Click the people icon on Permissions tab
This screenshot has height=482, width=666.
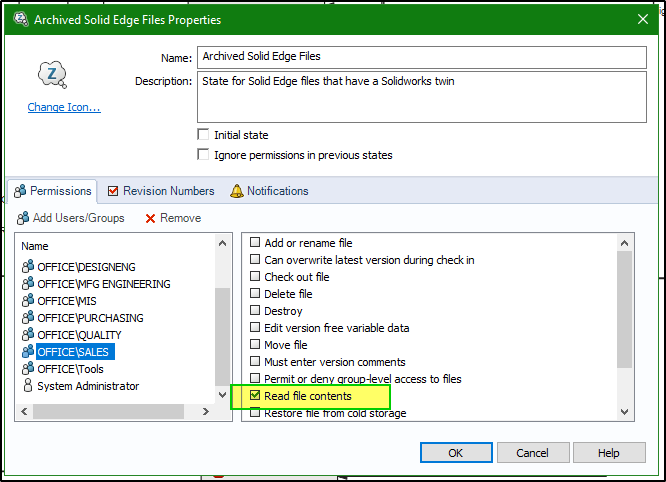click(x=20, y=191)
